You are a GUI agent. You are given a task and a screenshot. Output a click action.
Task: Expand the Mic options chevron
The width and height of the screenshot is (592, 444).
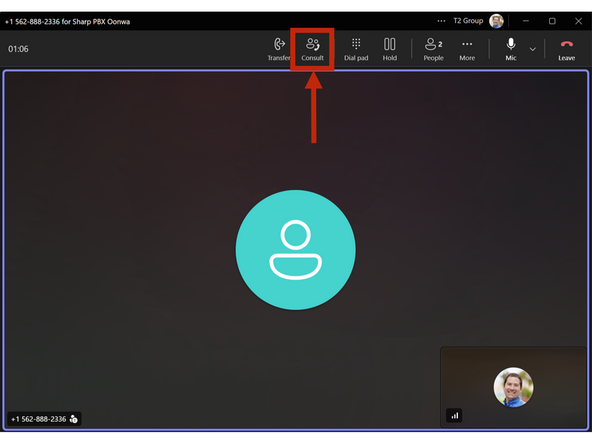pyautogui.click(x=532, y=49)
